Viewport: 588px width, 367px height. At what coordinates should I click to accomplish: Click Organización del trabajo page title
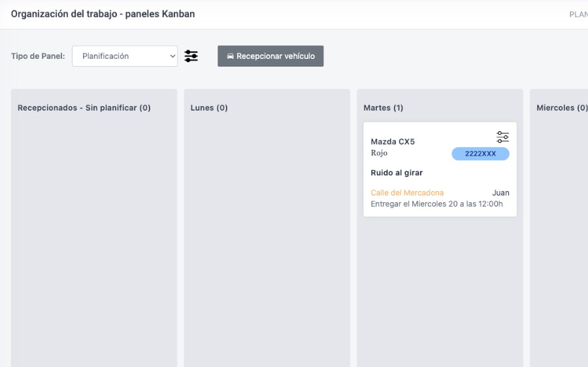[103, 14]
